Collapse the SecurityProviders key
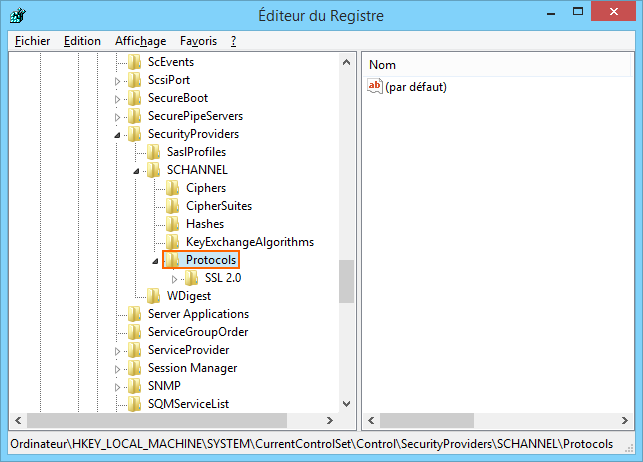 (117, 135)
